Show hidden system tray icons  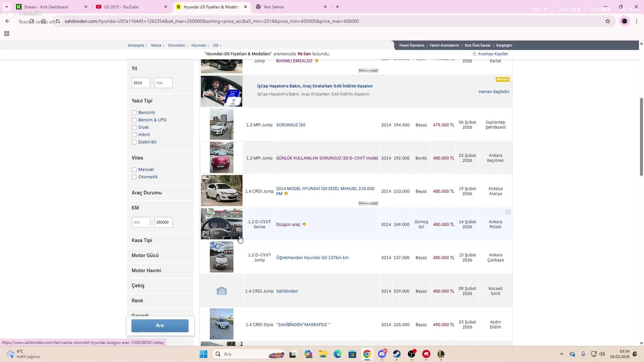point(562,354)
